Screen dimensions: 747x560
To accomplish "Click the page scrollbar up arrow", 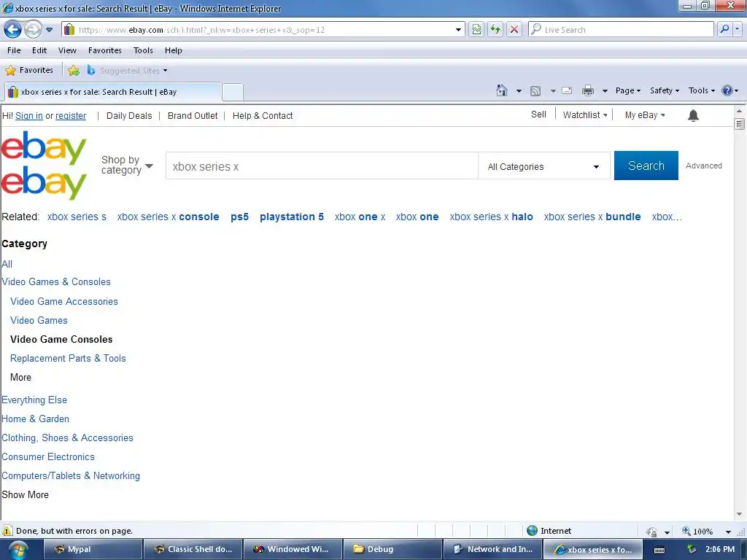I will coord(739,111).
